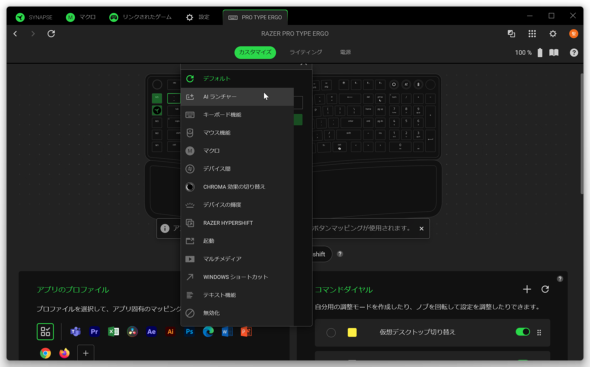The width and height of the screenshot is (590, 367).
Task: Add a new app profile
Action: (86, 353)
